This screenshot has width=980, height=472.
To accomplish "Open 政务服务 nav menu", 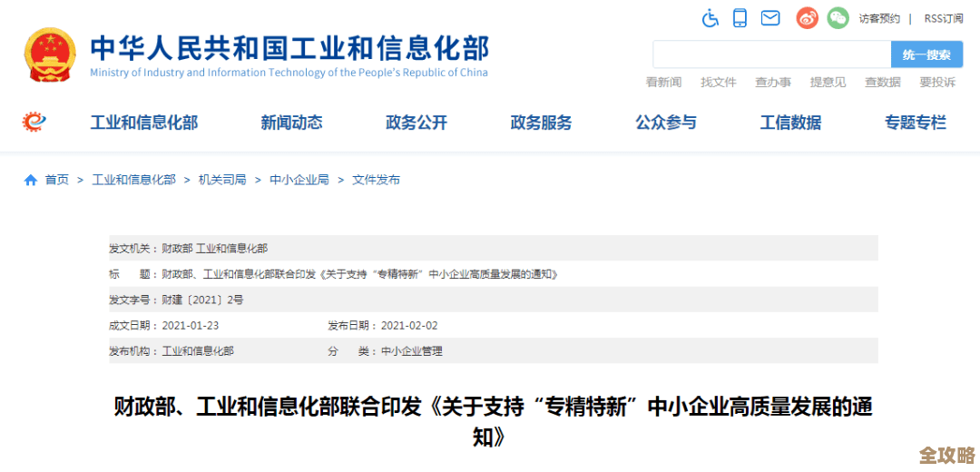I will point(541,123).
